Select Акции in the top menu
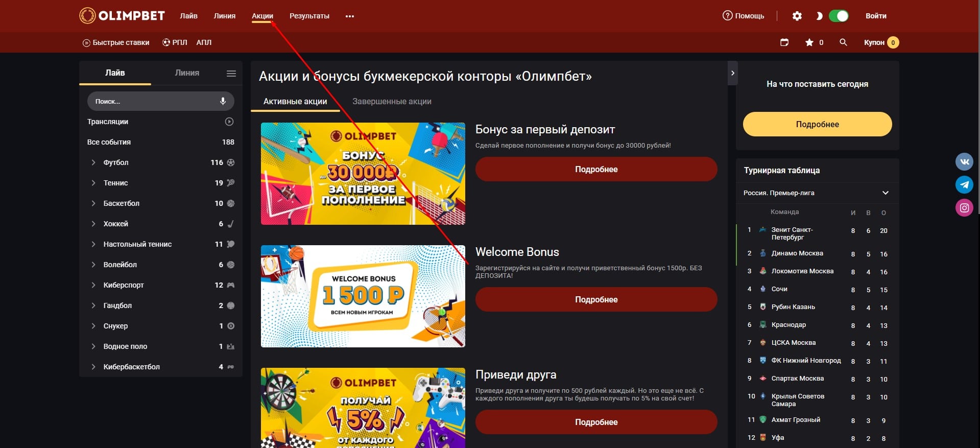 coord(262,16)
